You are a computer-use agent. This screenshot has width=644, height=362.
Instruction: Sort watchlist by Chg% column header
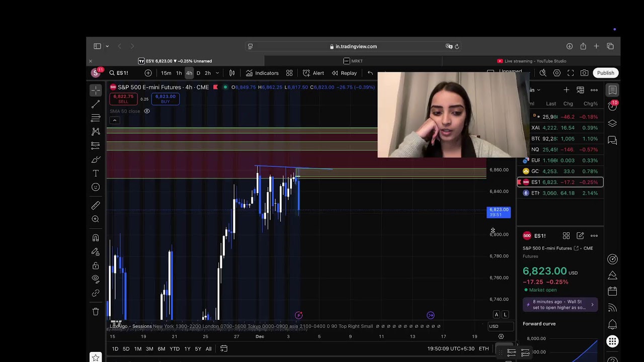(590, 104)
